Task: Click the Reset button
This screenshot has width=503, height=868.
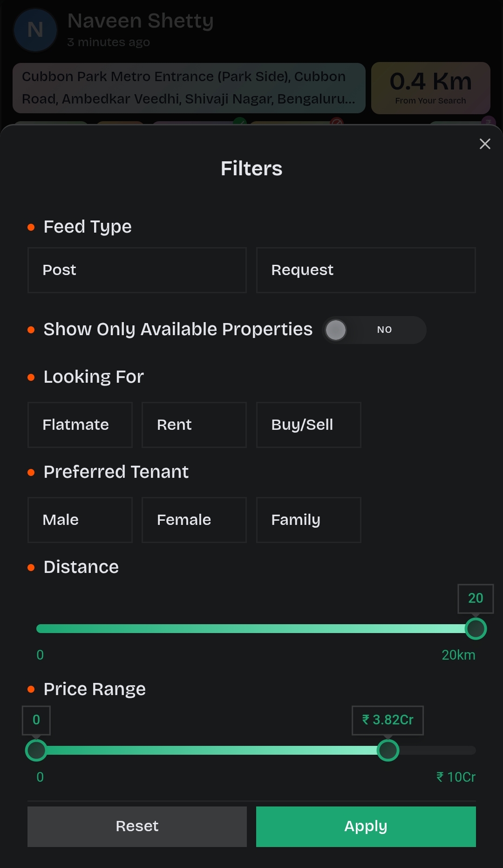Action: (137, 827)
